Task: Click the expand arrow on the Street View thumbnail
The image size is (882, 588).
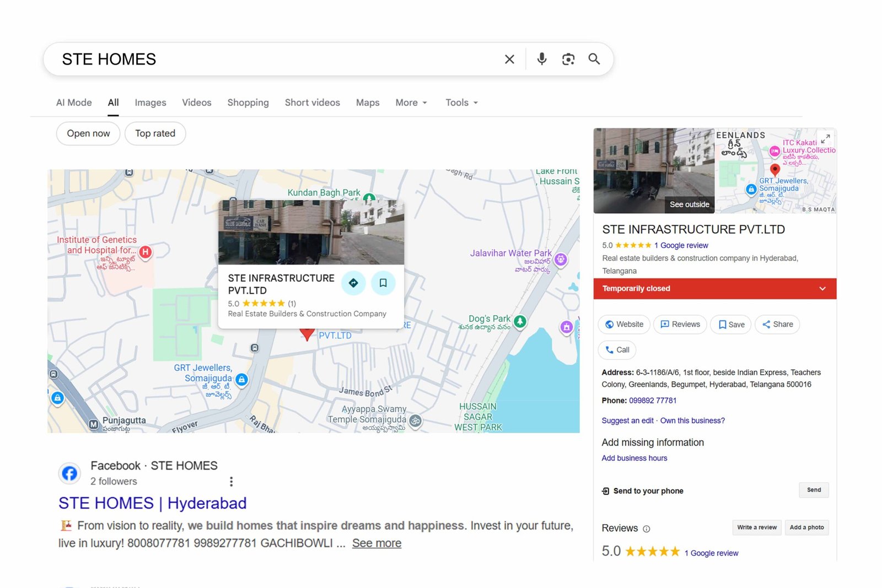Action: [x=825, y=138]
